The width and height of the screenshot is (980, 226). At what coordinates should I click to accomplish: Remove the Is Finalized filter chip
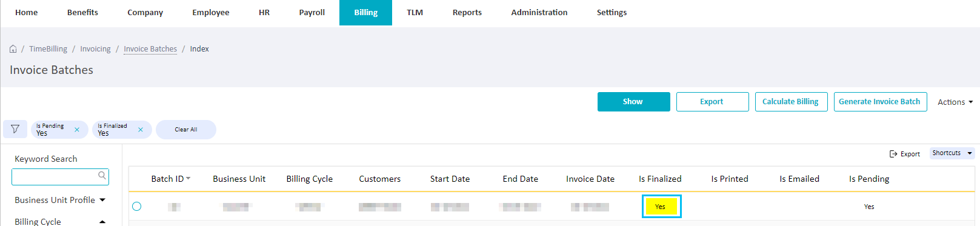(141, 130)
